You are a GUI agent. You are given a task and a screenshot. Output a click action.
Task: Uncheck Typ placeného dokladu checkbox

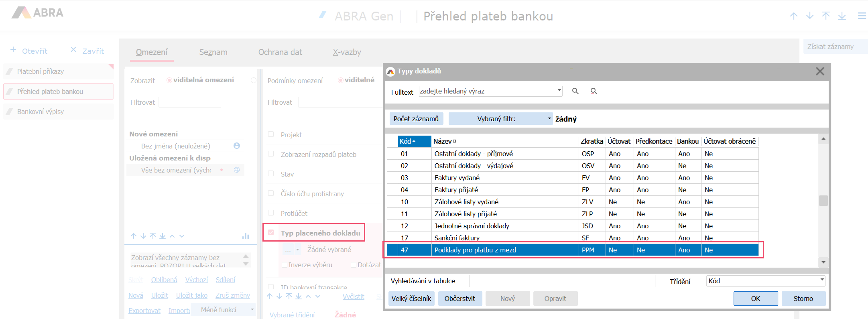[x=271, y=233]
